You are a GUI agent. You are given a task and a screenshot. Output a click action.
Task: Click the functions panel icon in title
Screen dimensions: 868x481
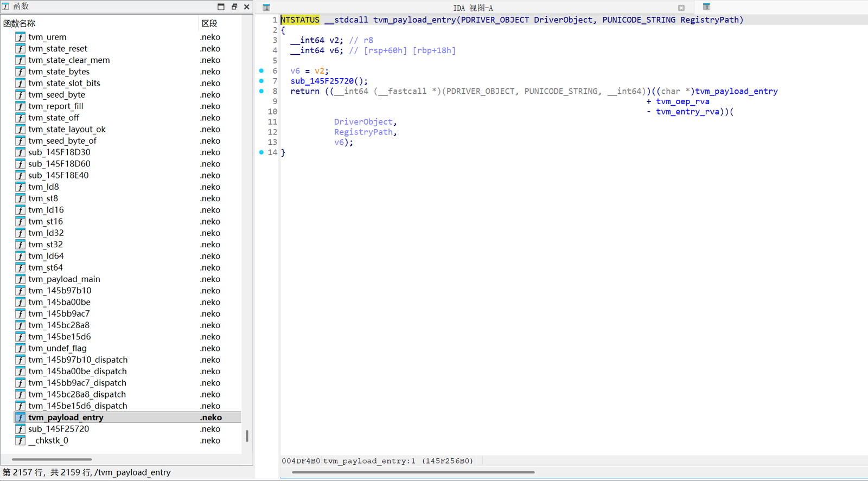coord(5,7)
